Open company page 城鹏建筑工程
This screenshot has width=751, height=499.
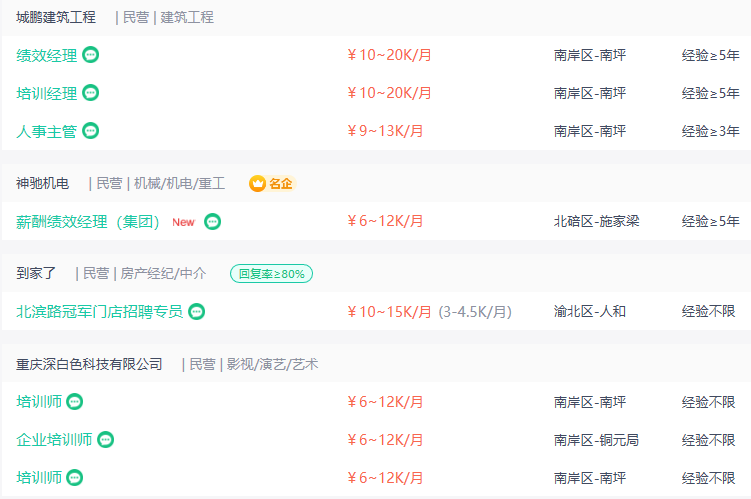tap(56, 17)
